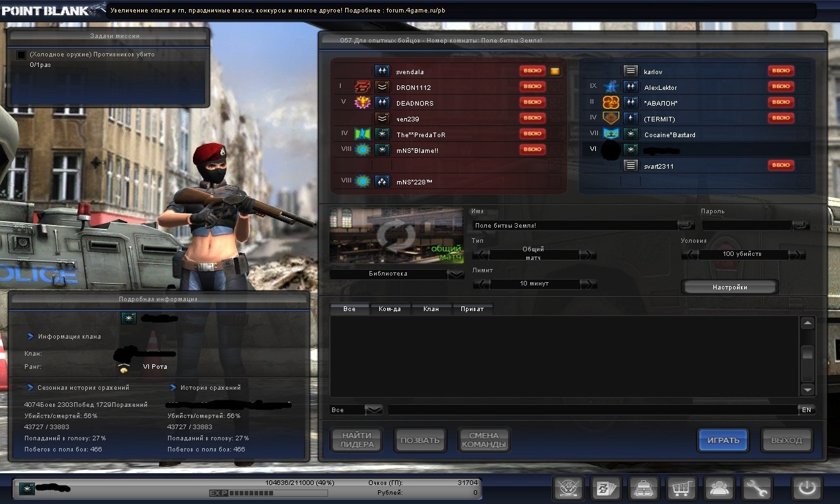This screenshot has height=504, width=840.
Task: Open the community friends icon
Action: click(x=719, y=488)
